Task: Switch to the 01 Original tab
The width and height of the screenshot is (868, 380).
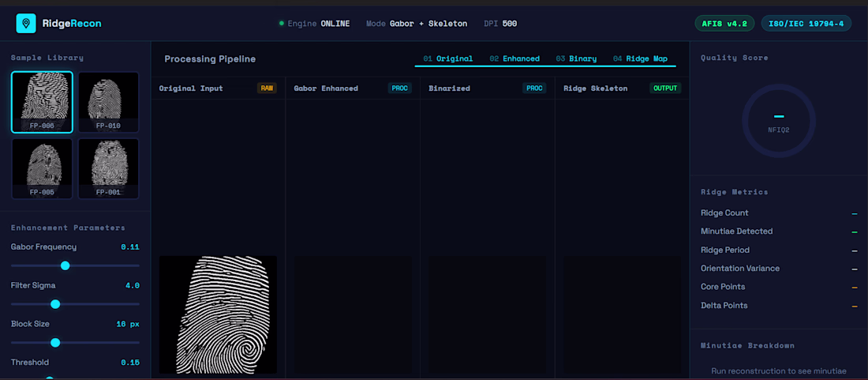Action: point(448,58)
